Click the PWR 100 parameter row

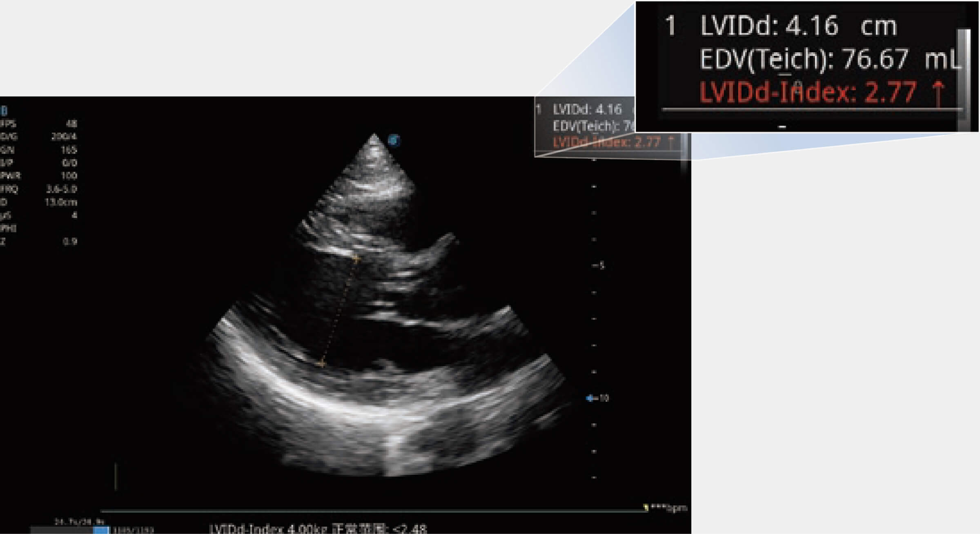coord(39,176)
